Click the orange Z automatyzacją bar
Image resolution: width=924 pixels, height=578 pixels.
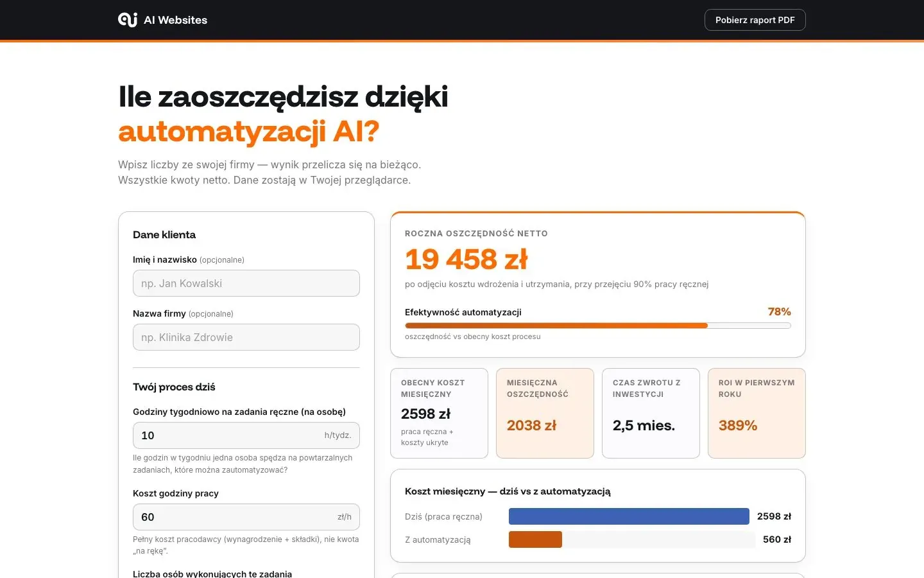coord(535,539)
